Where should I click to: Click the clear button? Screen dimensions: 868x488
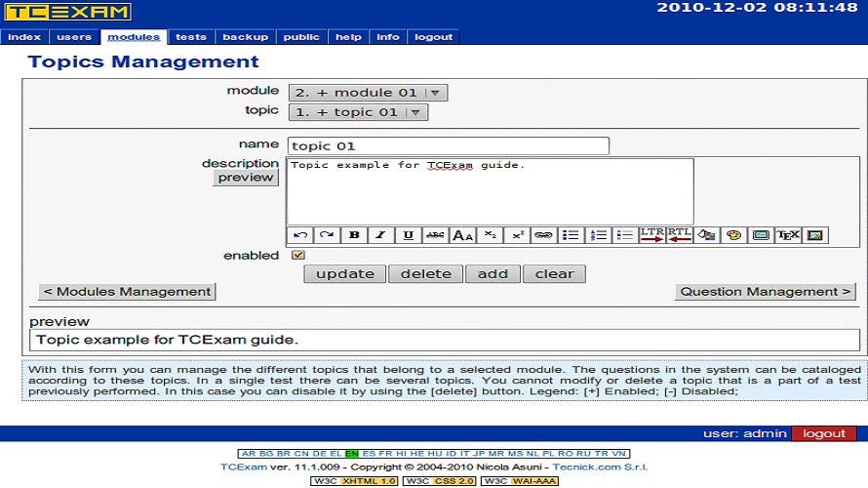pos(554,273)
